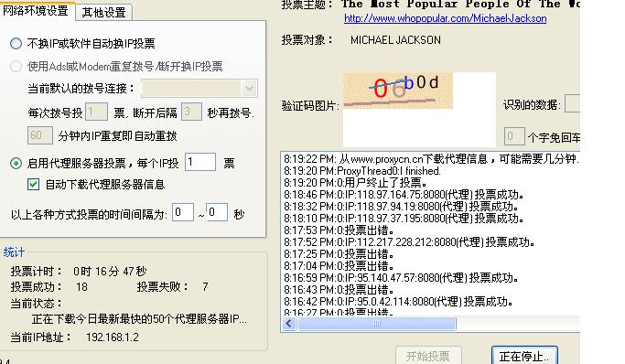Click the 识别的数据 input field

573,103
